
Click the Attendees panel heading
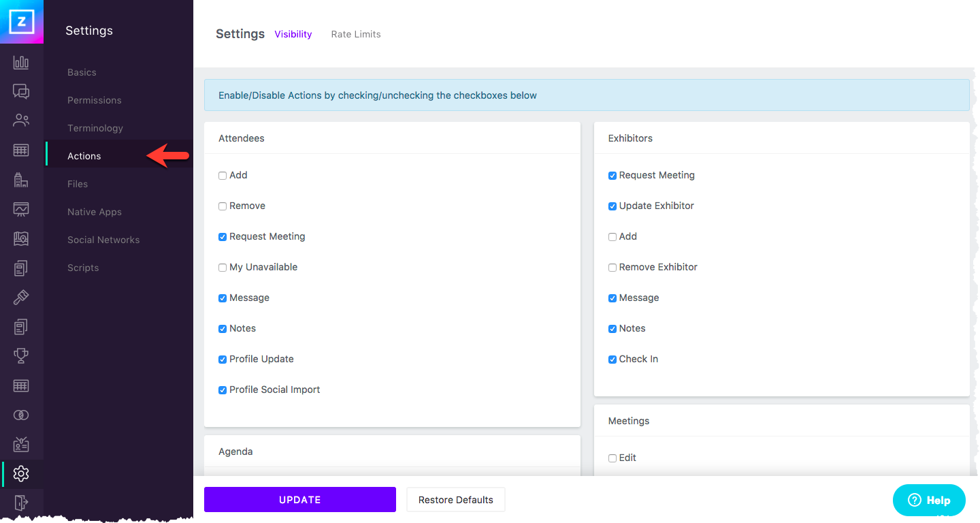pyautogui.click(x=242, y=138)
